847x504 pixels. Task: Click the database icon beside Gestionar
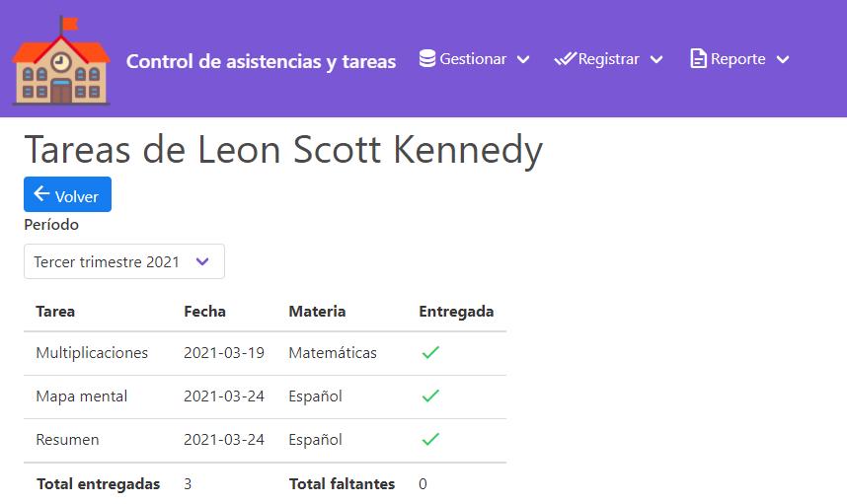click(x=427, y=59)
